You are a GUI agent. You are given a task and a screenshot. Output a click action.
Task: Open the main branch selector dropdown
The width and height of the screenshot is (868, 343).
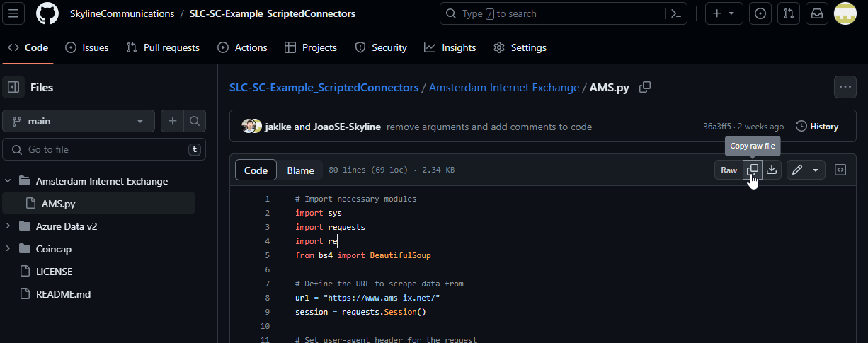[79, 121]
